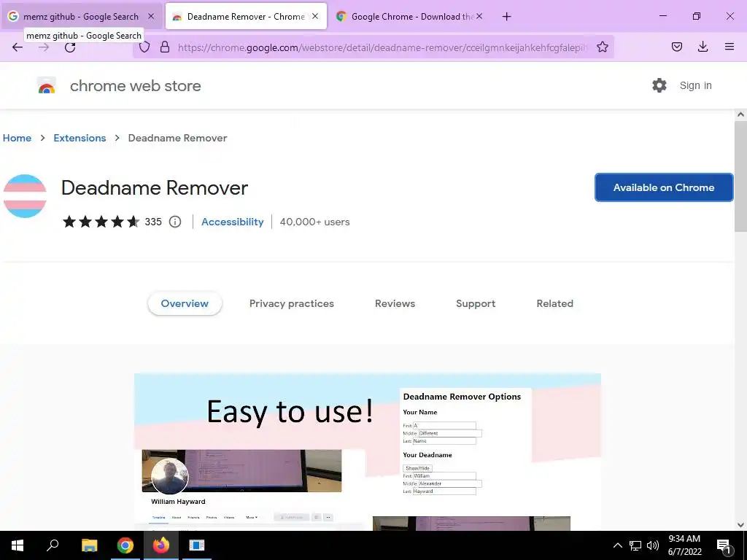Click the Deadname Remover title heading
747x560 pixels.
(x=155, y=188)
